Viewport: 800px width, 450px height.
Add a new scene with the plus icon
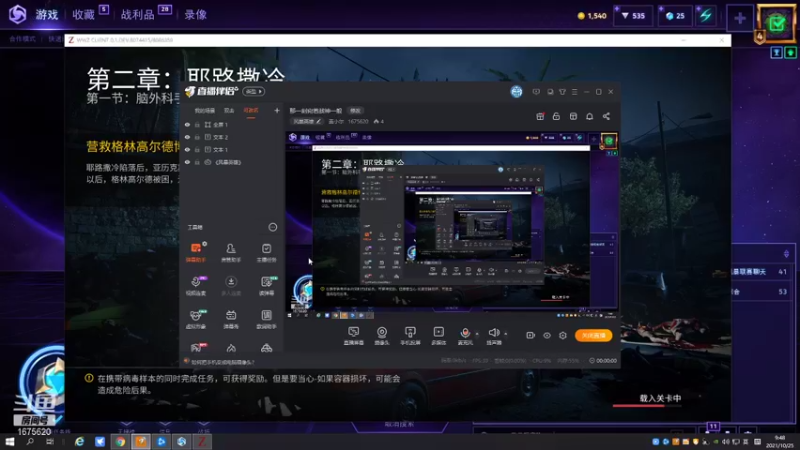tap(277, 110)
